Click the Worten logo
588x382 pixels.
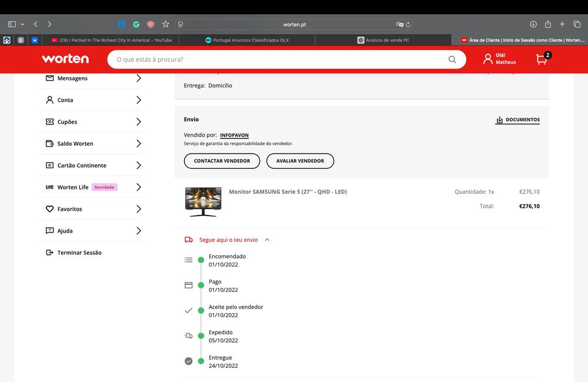pyautogui.click(x=65, y=59)
